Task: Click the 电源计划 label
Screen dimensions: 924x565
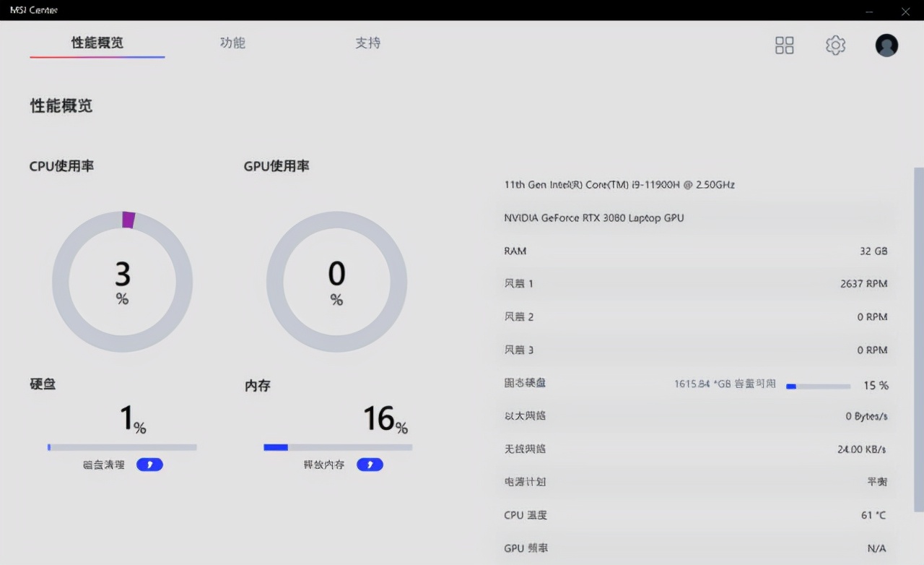Action: click(525, 482)
